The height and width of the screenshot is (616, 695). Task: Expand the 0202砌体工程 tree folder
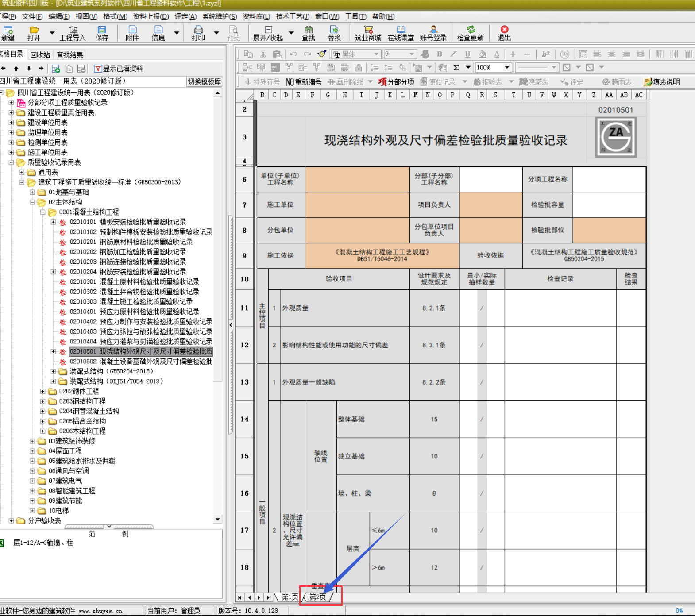pyautogui.click(x=43, y=391)
